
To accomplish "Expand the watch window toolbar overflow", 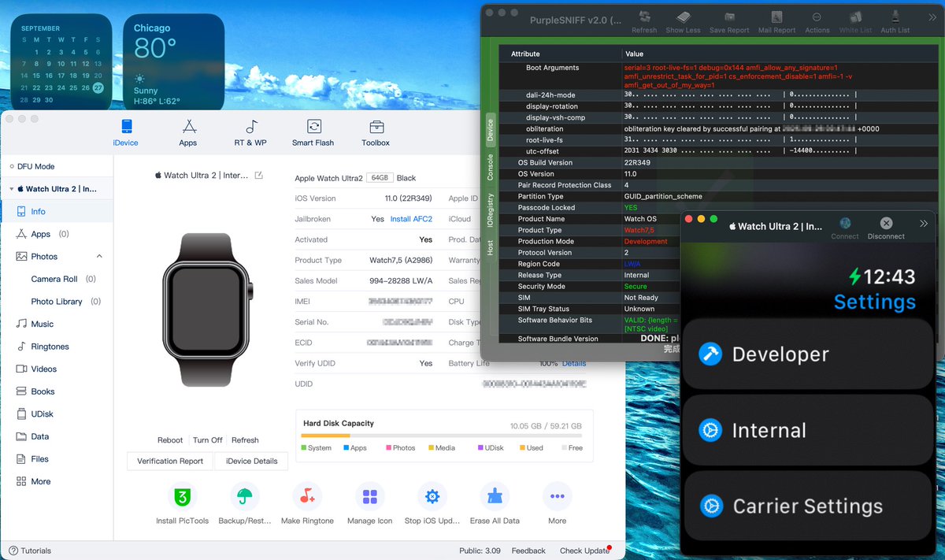I will pyautogui.click(x=924, y=224).
